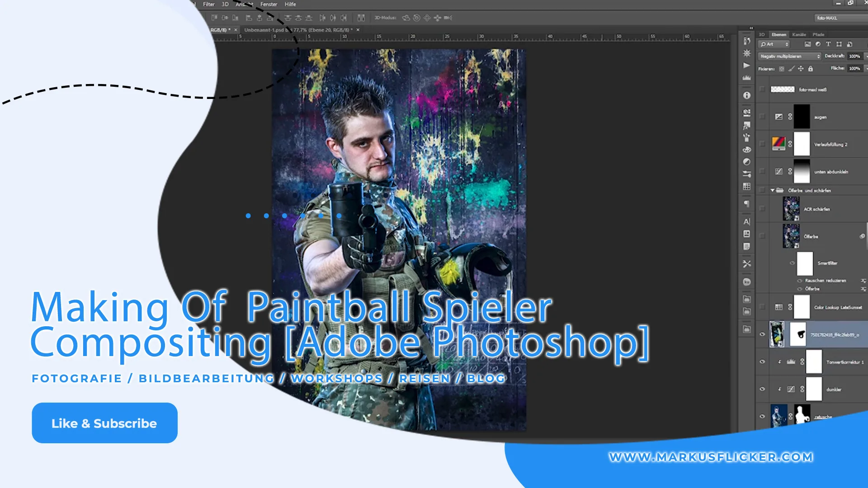868x488 pixels.
Task: Click the type layer filter icon
Action: pos(828,44)
